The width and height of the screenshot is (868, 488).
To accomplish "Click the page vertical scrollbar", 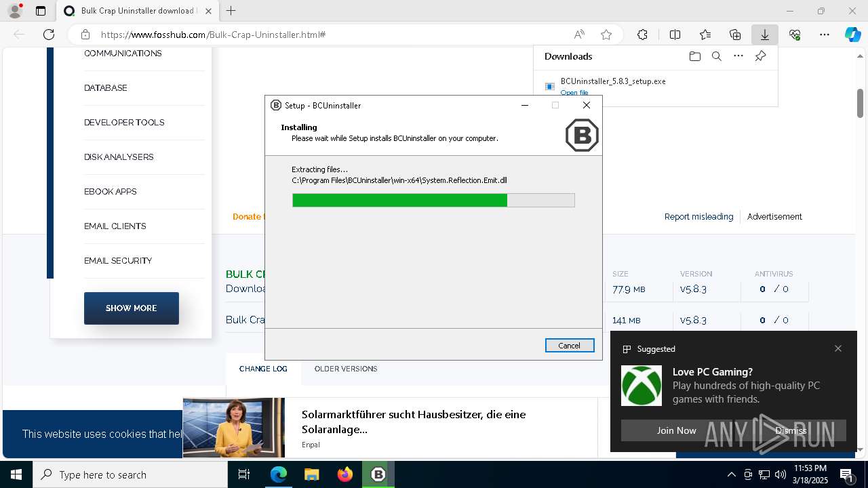I will tap(861, 103).
